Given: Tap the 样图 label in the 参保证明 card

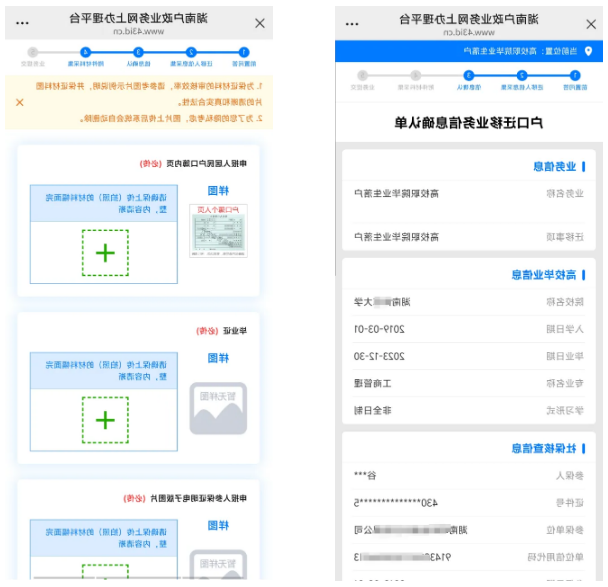Looking at the screenshot, I should pyautogui.click(x=218, y=525).
